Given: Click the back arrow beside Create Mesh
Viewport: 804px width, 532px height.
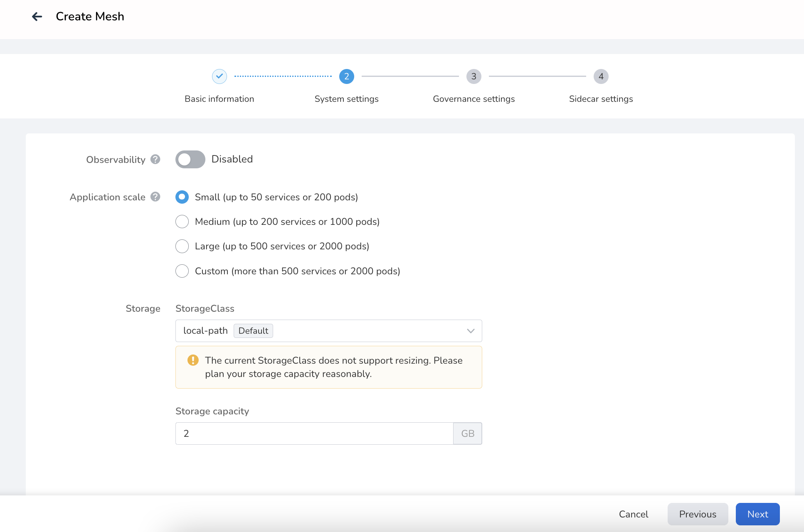Looking at the screenshot, I should pos(37,16).
